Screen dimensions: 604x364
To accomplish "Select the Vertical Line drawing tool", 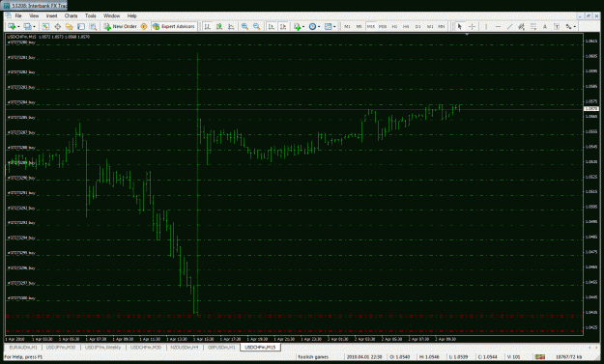I will pos(486,26).
